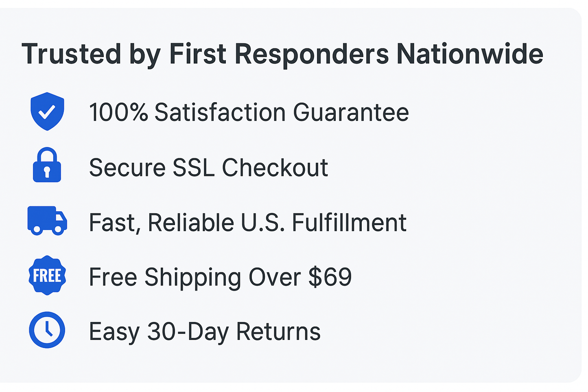Click the white checkmark inside the shield
Viewport: 588px width, 392px height.
coord(47,112)
